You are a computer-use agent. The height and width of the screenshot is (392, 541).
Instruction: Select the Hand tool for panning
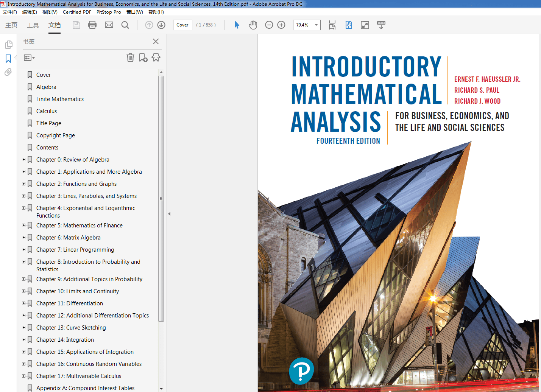tap(253, 25)
